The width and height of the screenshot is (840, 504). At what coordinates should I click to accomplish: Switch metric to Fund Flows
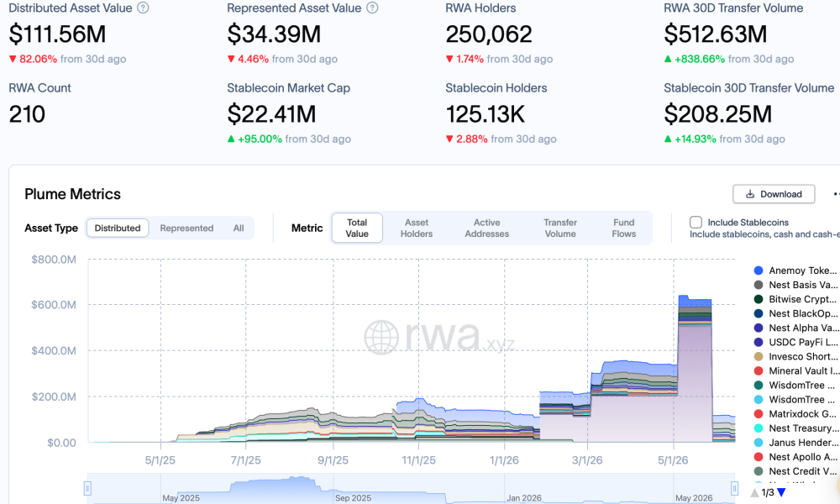[623, 228]
